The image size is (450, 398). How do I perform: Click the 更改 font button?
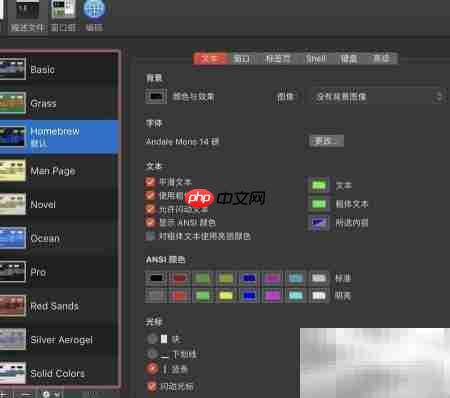click(326, 141)
